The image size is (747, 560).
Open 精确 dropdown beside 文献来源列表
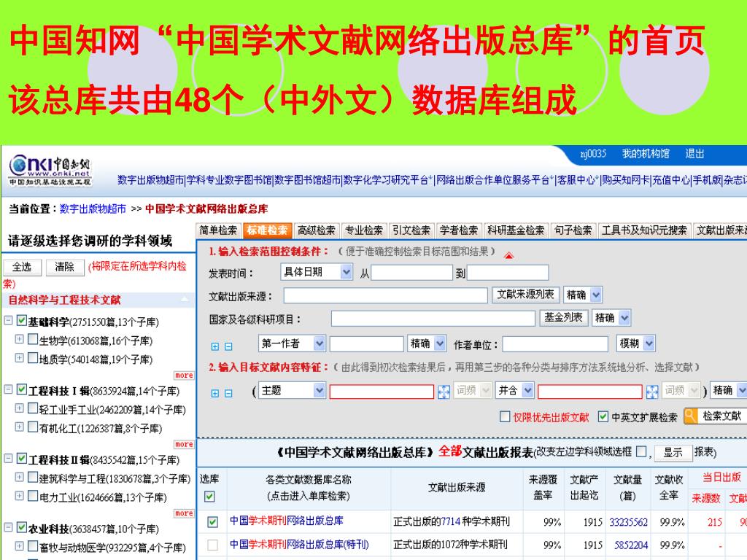click(x=583, y=295)
